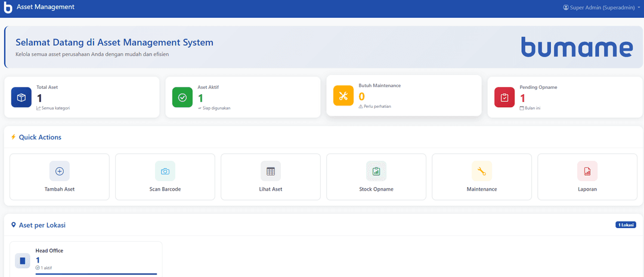Click the "Kelola semua asset perusahaan" subtitle
The image size is (644, 277).
tap(92, 54)
